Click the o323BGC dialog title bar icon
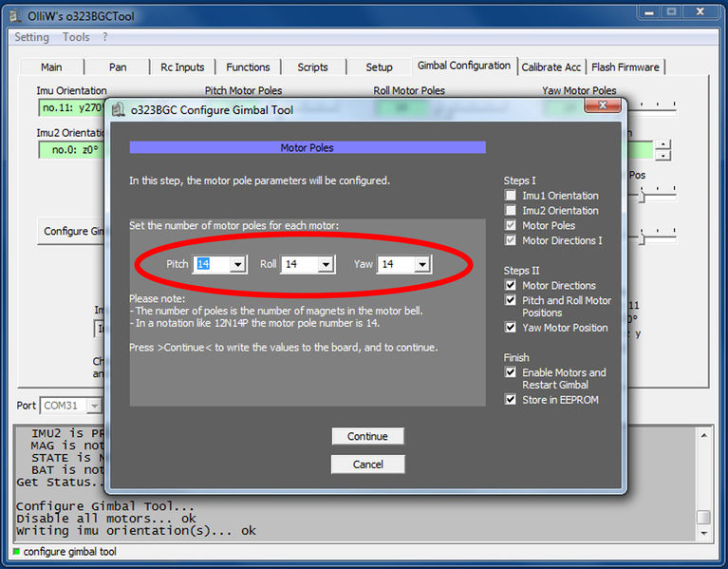The image size is (728, 569). 119,110
